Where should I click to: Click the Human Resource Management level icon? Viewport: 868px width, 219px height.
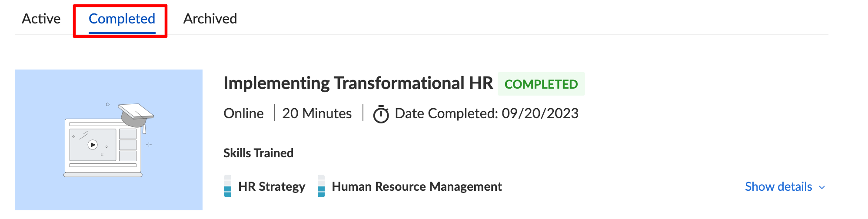(321, 186)
